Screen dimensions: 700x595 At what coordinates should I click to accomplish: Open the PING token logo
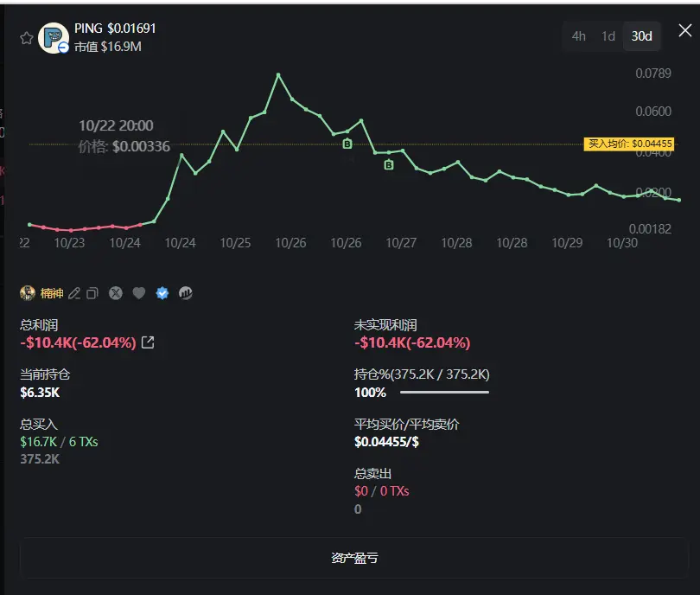(x=53, y=38)
